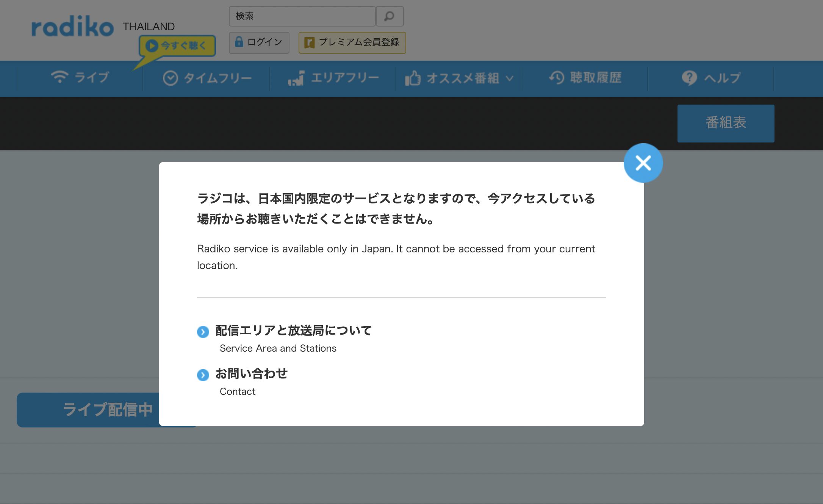823x504 pixels.
Task: Open the タイムフリー nav tab
Action: point(207,78)
